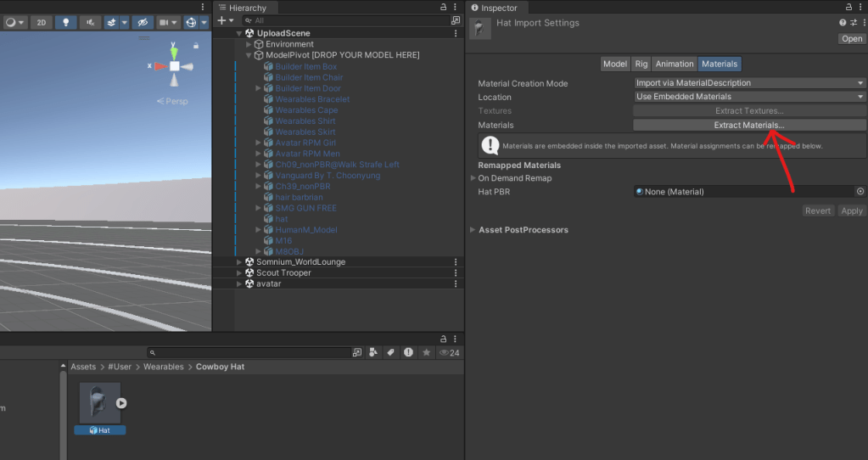This screenshot has width=868, height=460.
Task: Click the Extract Materials button
Action: point(749,125)
